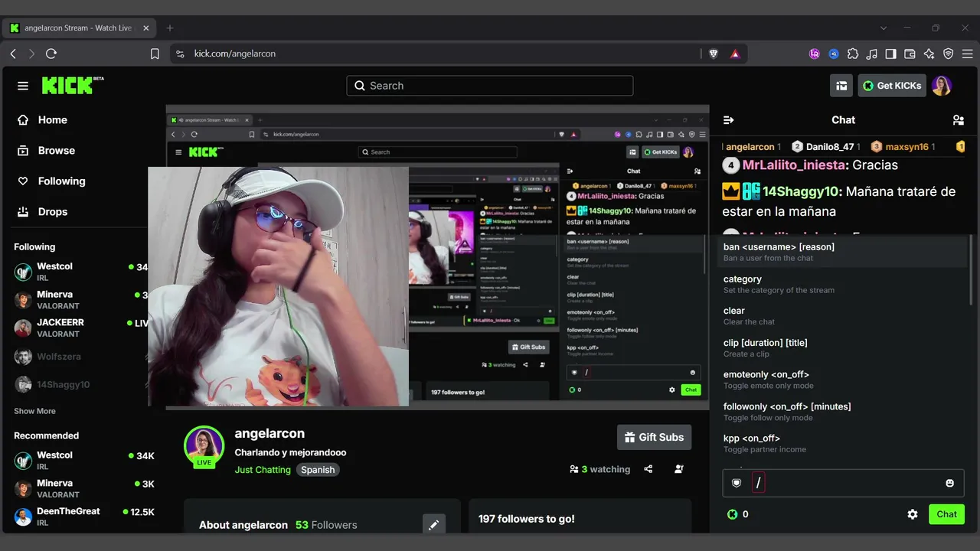The image size is (980, 551).
Task: Open the Leo AI sparkle icon
Action: [x=929, y=54]
